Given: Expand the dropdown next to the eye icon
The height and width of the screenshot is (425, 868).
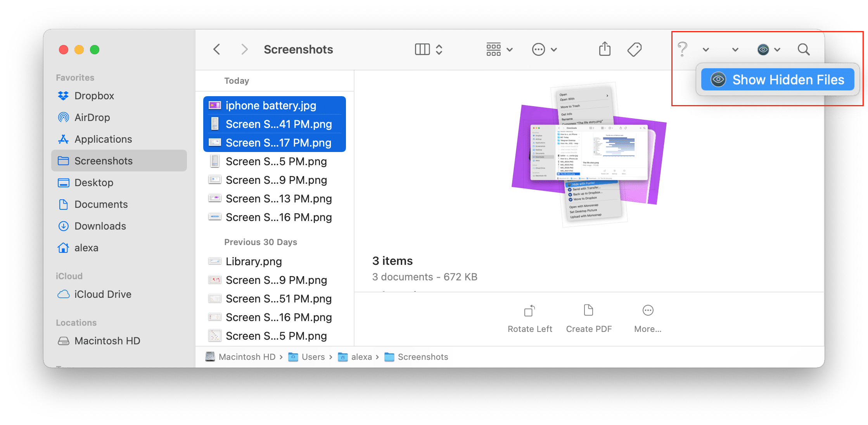Looking at the screenshot, I should pyautogui.click(x=777, y=50).
